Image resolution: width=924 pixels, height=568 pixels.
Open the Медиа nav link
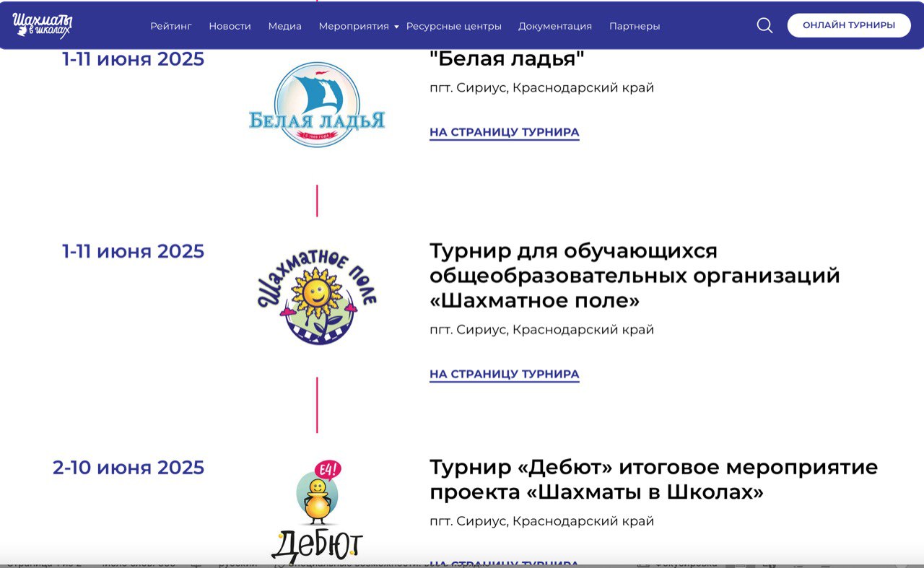(x=285, y=26)
